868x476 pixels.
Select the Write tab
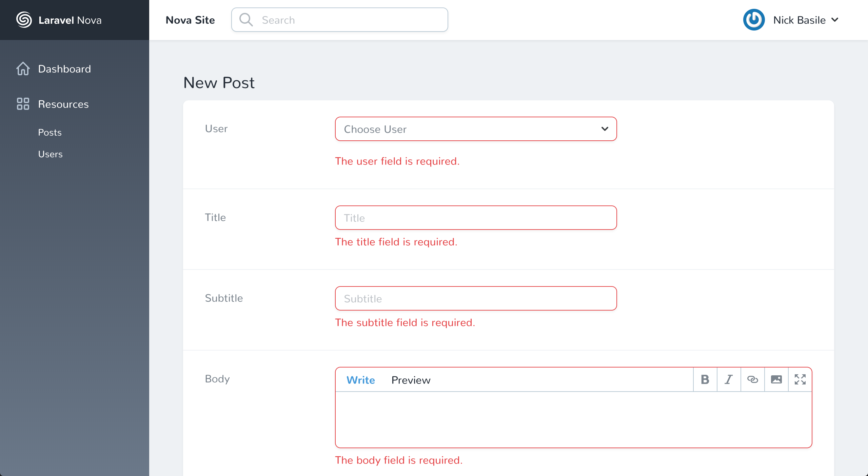click(360, 380)
